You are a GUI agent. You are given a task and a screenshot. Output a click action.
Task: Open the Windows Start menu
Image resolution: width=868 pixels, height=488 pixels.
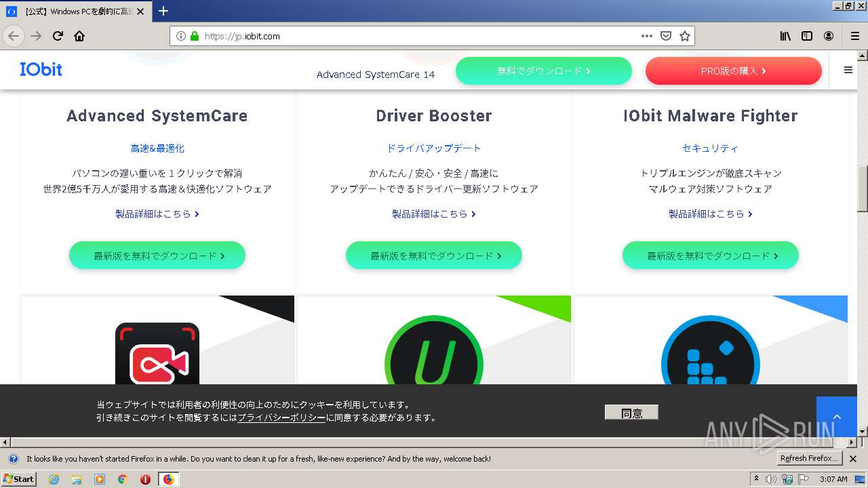click(18, 479)
